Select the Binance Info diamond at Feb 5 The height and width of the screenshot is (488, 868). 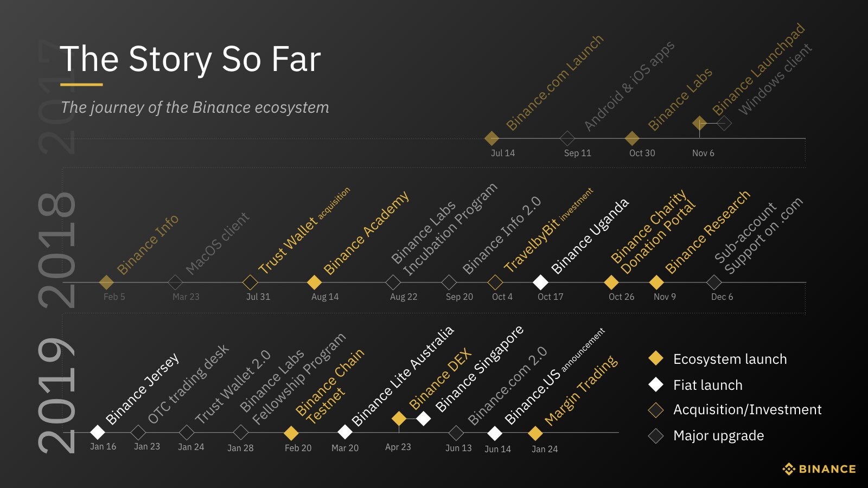point(106,282)
